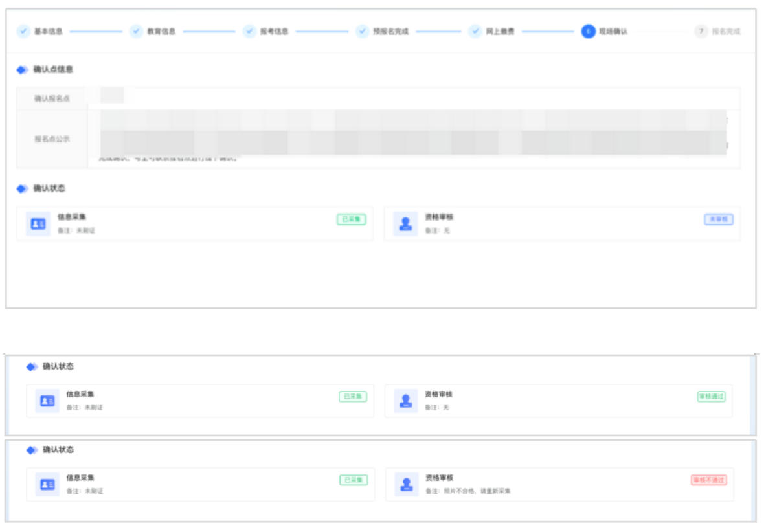766x532 pixels.
Task: Click the 网上缴费 step checkmark icon
Action: pos(476,31)
